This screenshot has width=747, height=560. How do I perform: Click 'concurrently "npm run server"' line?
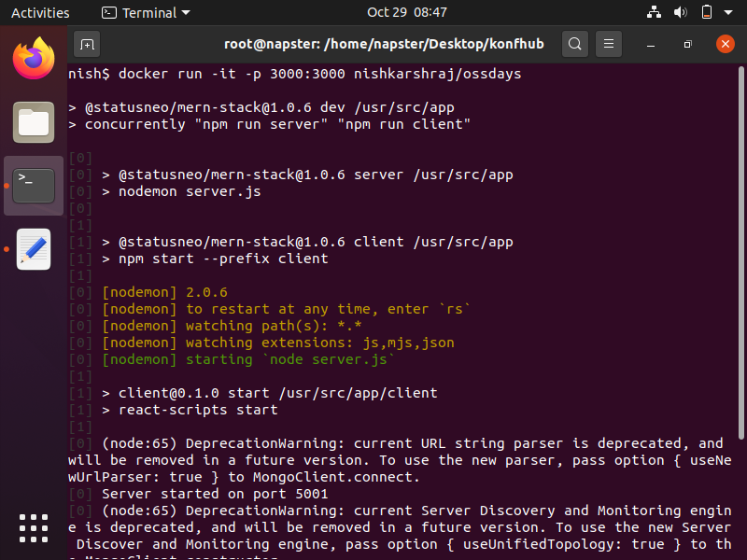pyautogui.click(x=270, y=125)
